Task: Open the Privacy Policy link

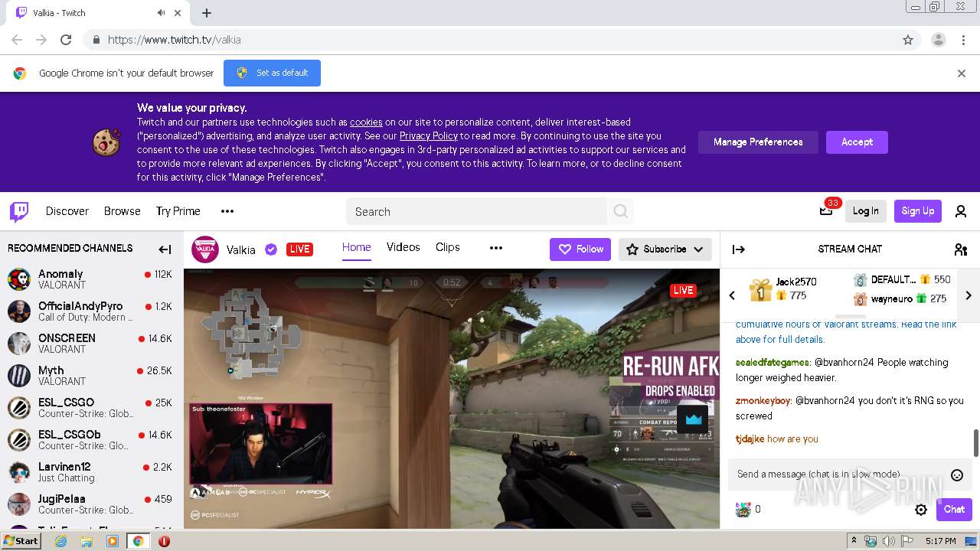Action: 429,136
